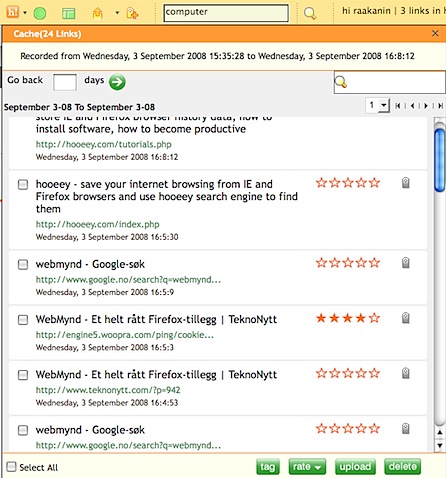Expand the arrow next to home icon
The height and width of the screenshot is (478, 446).
(x=117, y=13)
